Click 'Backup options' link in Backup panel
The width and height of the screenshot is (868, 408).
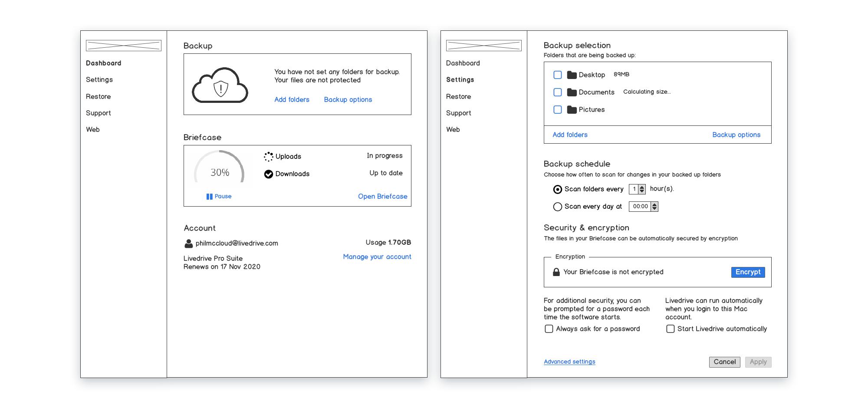348,100
